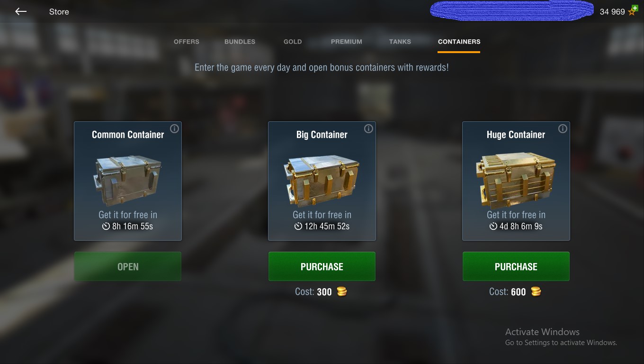Viewport: 644px width, 364px height.
Task: Switch to the Bundles tab
Action: coord(240,42)
